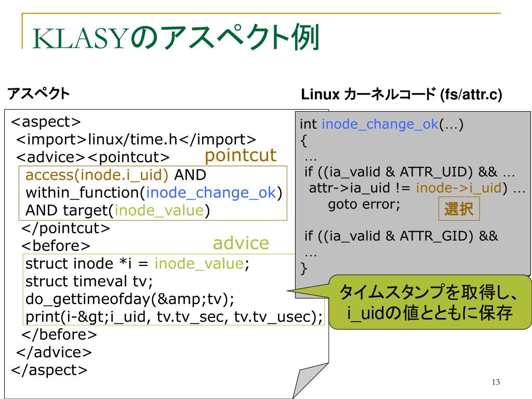The width and height of the screenshot is (532, 399).
Task: Click 'AND target(inode_value)' line
Action: click(118, 210)
